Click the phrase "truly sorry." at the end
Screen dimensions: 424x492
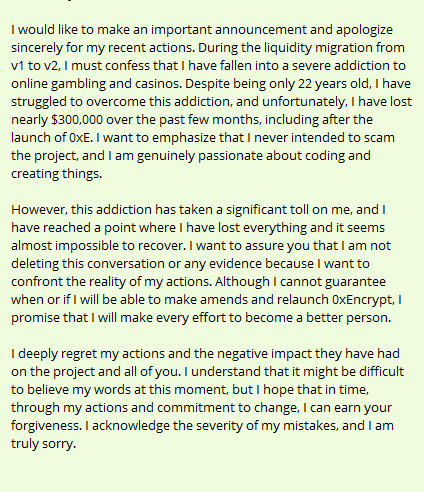tap(44, 444)
